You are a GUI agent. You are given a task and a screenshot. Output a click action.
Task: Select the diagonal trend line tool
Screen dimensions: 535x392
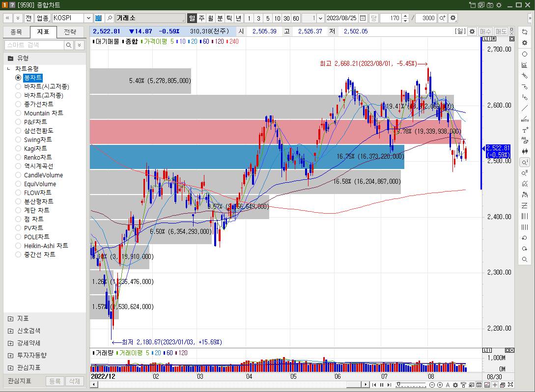point(524,109)
